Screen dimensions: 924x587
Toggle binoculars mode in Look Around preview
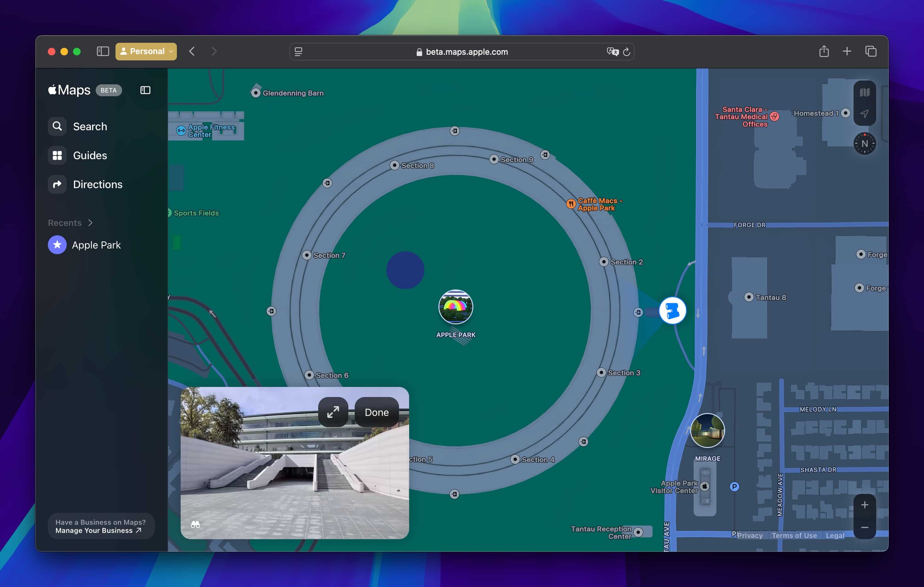click(196, 524)
